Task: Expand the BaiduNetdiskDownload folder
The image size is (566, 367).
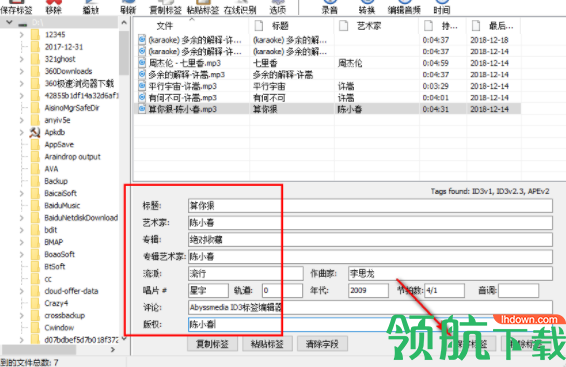Action: pyautogui.click(x=22, y=218)
